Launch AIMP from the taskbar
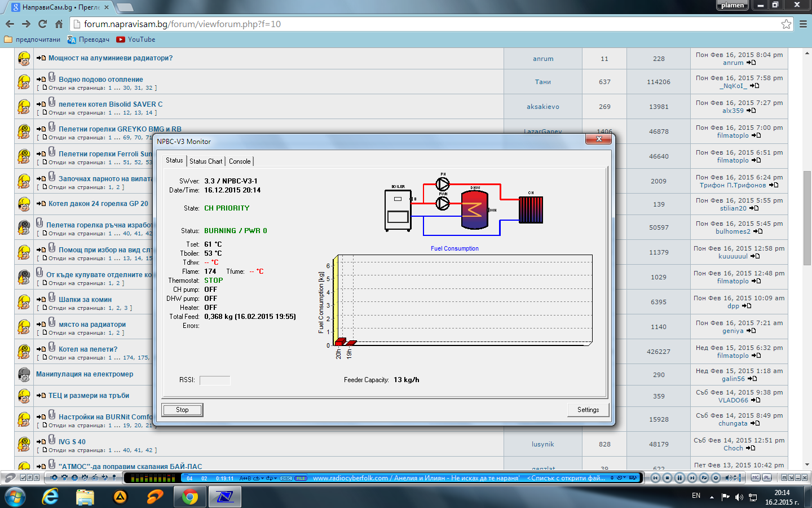 point(120,497)
